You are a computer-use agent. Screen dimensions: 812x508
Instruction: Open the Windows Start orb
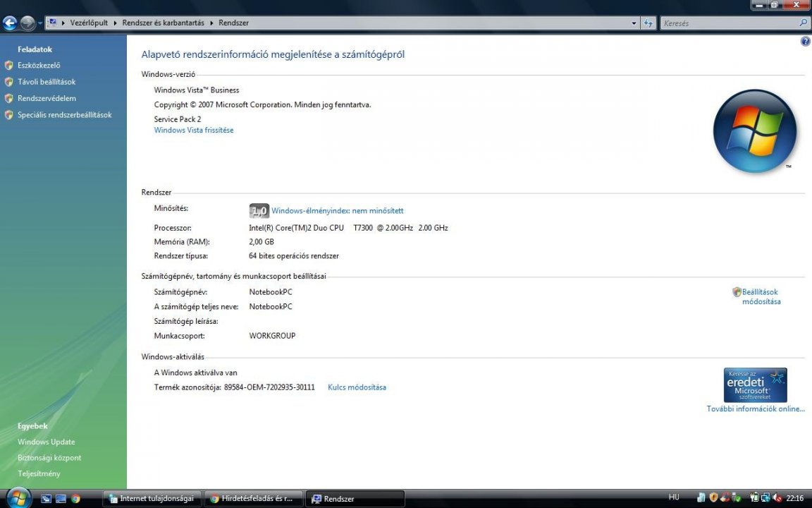(18, 498)
